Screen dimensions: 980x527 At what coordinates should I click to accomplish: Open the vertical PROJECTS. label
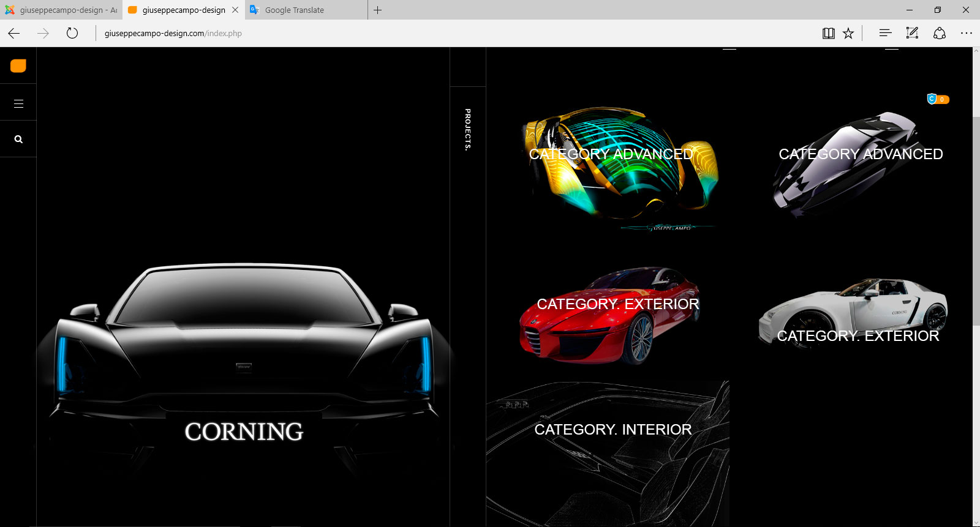click(468, 129)
